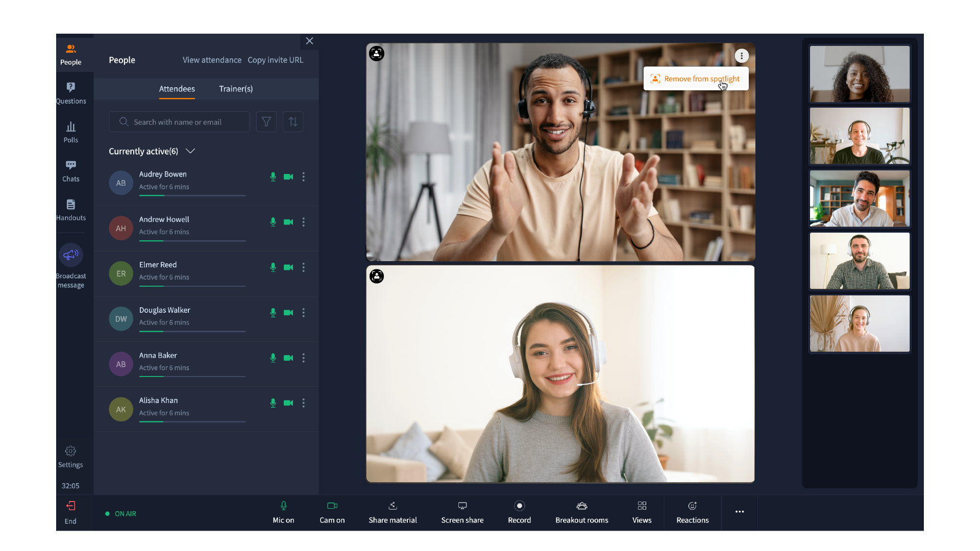
Task: Open the Views layout menu
Action: tap(642, 513)
